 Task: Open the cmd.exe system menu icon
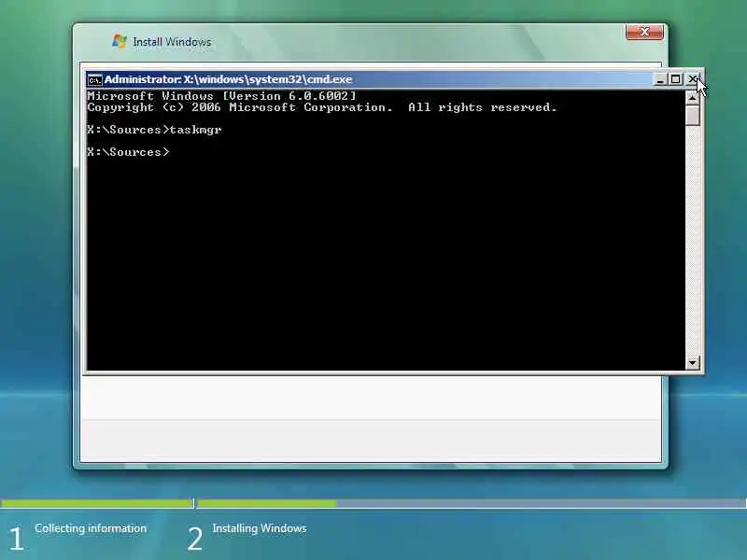tap(95, 79)
